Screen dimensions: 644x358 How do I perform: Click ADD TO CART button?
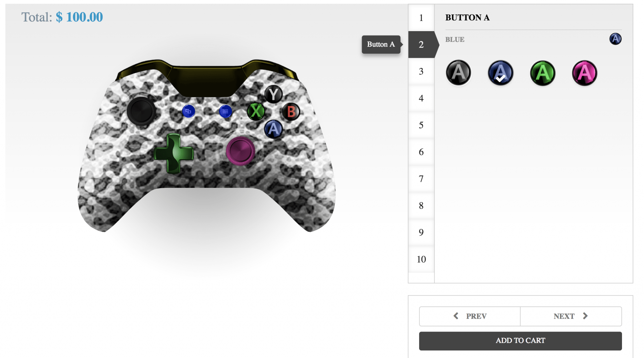[520, 341]
